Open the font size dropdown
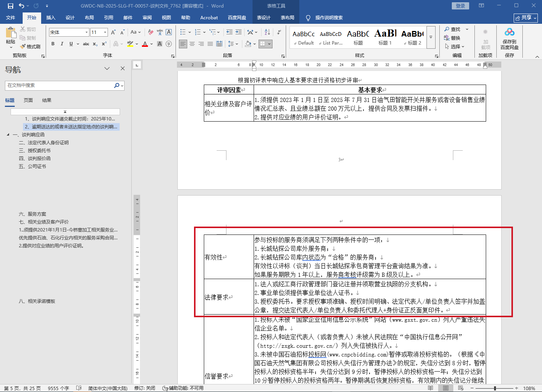Screen dimensions: 542x392 (x=105, y=32)
